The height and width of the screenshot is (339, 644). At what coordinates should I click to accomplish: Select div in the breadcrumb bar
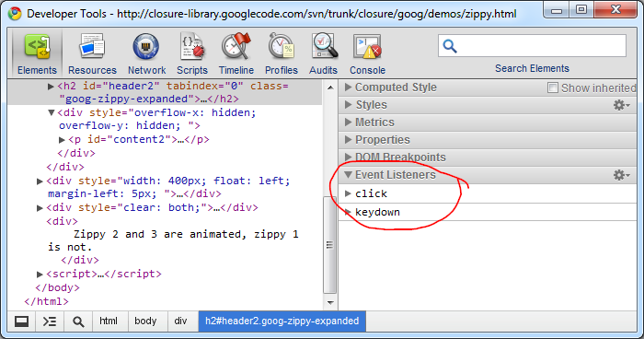click(180, 321)
